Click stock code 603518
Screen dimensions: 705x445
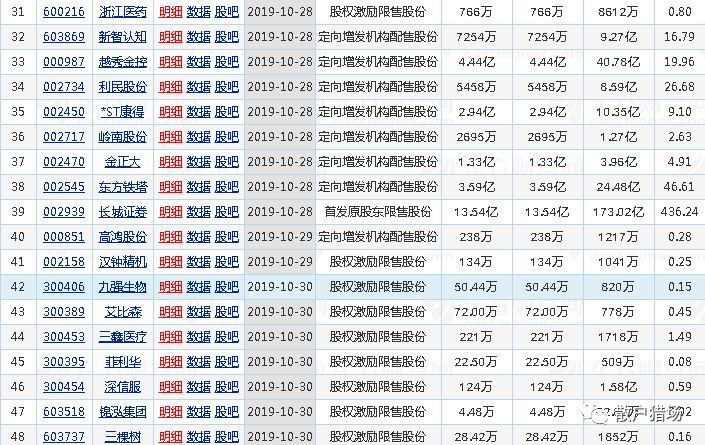point(64,412)
